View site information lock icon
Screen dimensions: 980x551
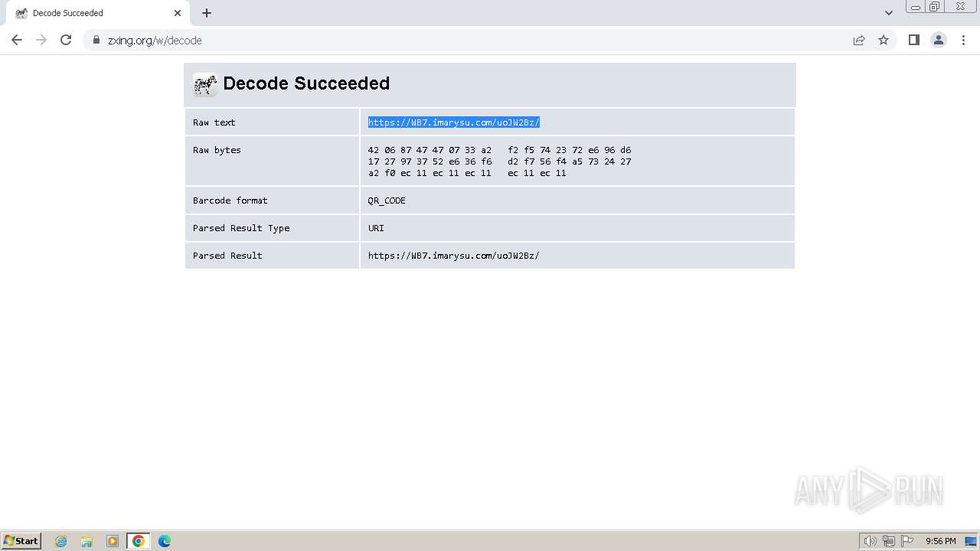pos(96,40)
